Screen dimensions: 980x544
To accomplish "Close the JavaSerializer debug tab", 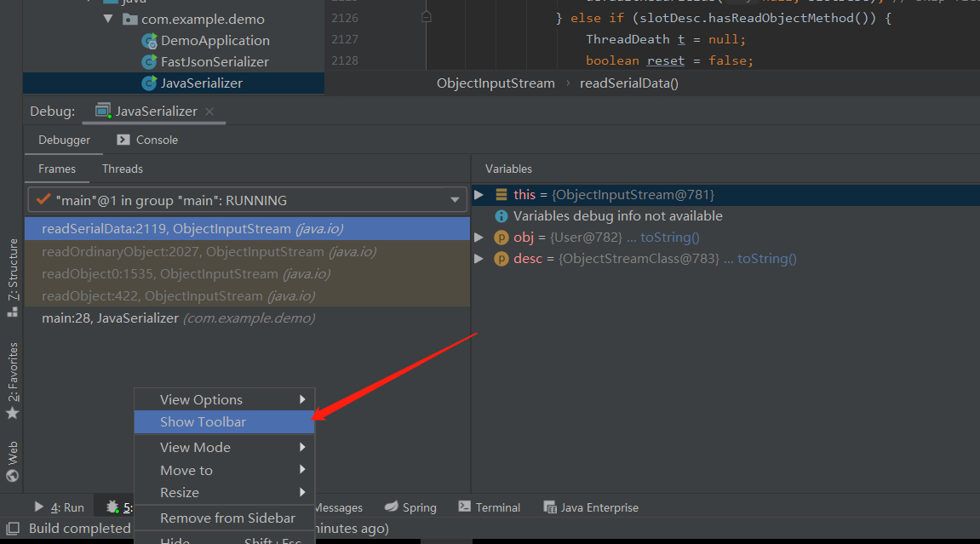I will pos(209,112).
